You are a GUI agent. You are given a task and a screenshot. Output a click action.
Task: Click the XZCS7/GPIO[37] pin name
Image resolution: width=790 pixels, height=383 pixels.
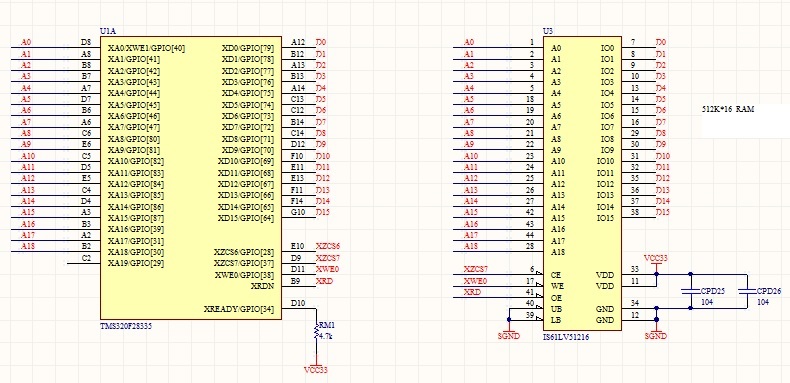point(244,263)
